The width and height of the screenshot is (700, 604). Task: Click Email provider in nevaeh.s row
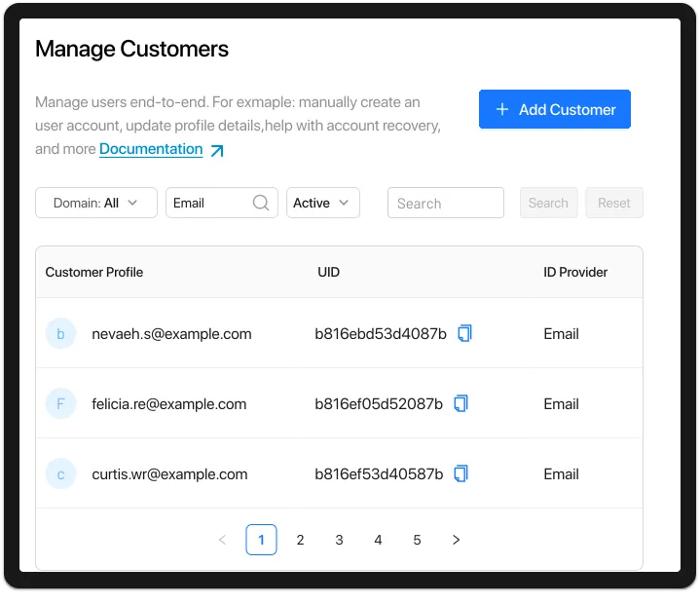click(561, 334)
